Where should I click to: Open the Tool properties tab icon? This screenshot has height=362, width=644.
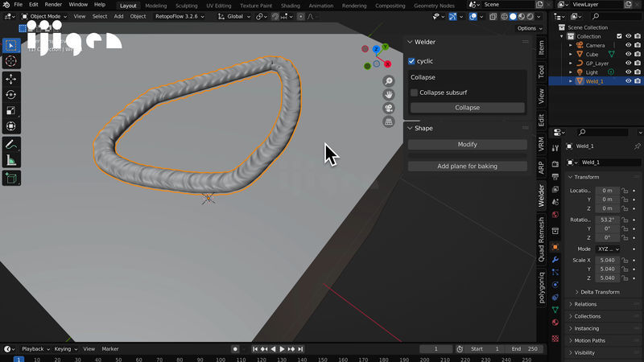[x=555, y=148]
